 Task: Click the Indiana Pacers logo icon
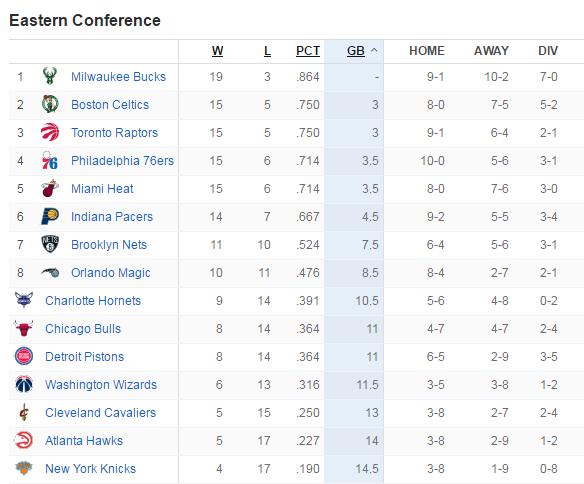(x=50, y=216)
